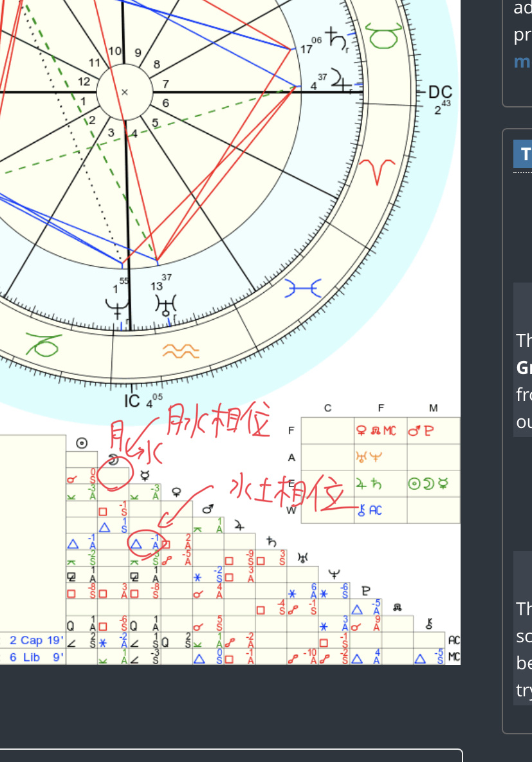532x762 pixels.
Task: Click the IC label below the wheel
Action: coord(132,401)
